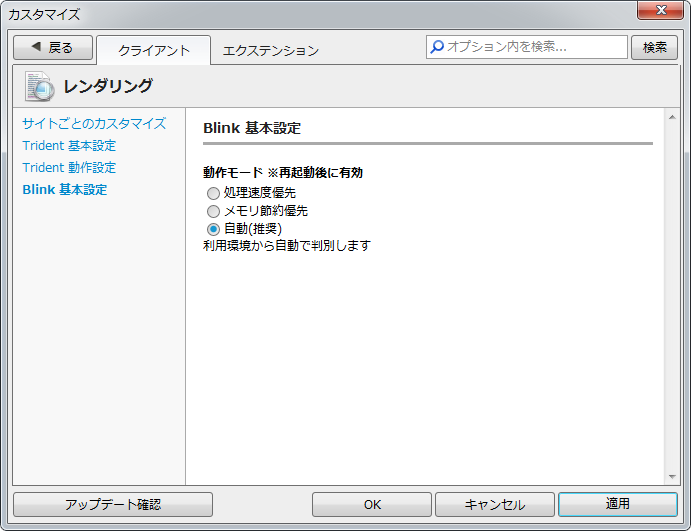This screenshot has width=691, height=531.
Task: Click the 動作モード ※再起動後に有効 label
Action: click(283, 172)
